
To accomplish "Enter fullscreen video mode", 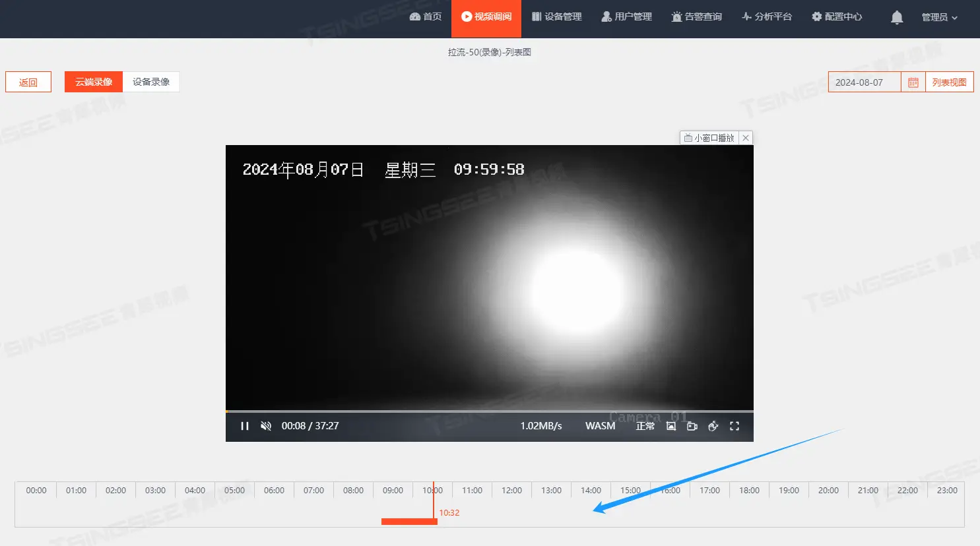I will [735, 426].
